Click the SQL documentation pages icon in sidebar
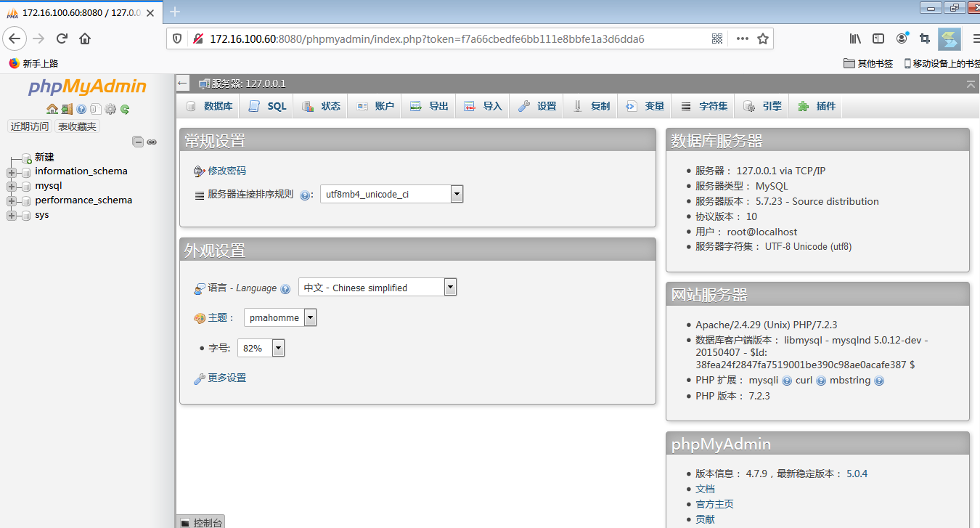Image resolution: width=980 pixels, height=528 pixels. pos(95,109)
